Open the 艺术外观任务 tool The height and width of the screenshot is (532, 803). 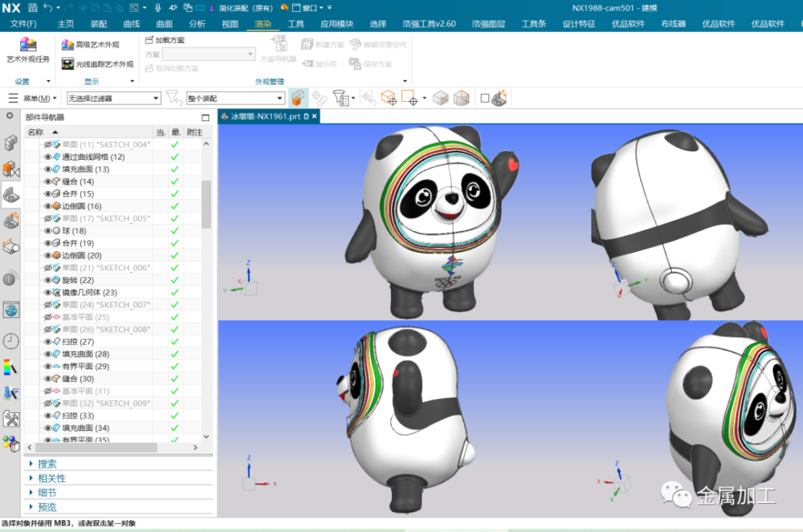[x=28, y=50]
